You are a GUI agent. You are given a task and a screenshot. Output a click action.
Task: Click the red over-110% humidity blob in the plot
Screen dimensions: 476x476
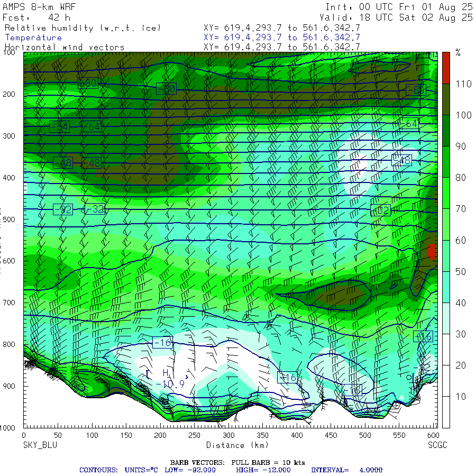point(432,251)
